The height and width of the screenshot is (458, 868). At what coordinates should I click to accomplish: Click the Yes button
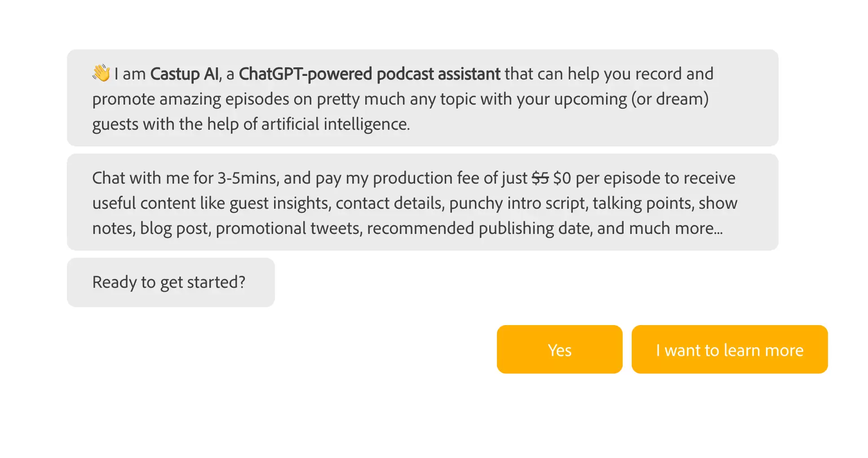(559, 349)
